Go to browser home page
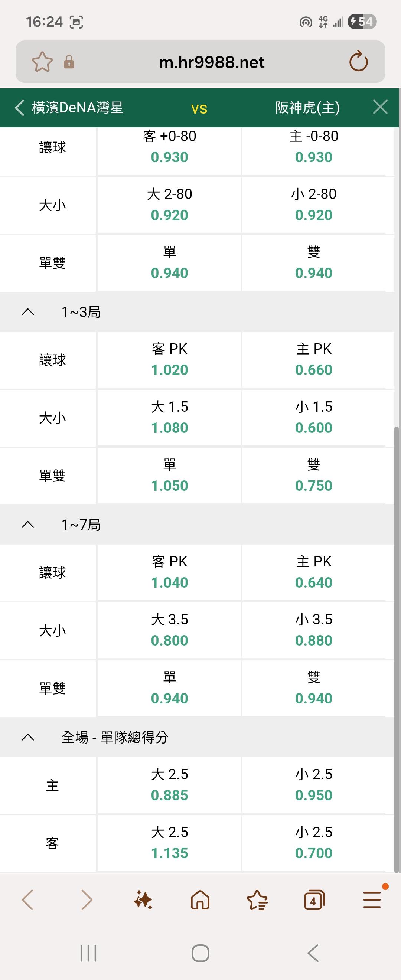This screenshot has height=980, width=401. [200, 900]
